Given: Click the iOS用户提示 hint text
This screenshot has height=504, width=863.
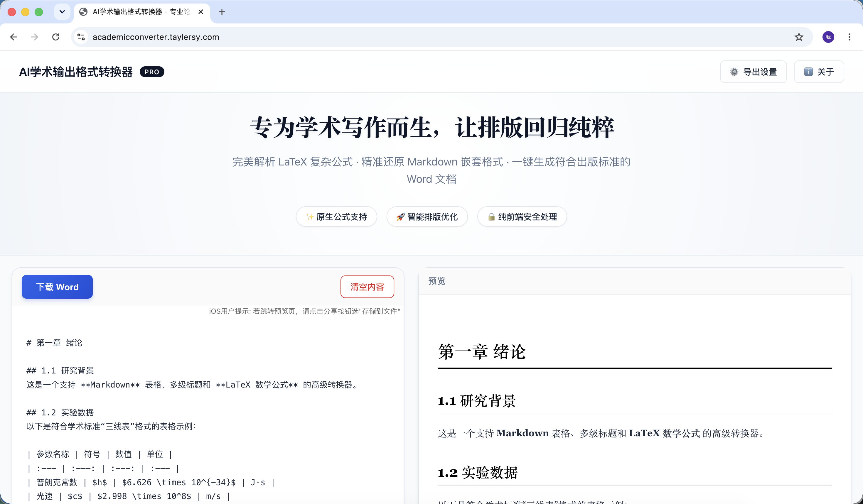Looking at the screenshot, I should pos(304,311).
